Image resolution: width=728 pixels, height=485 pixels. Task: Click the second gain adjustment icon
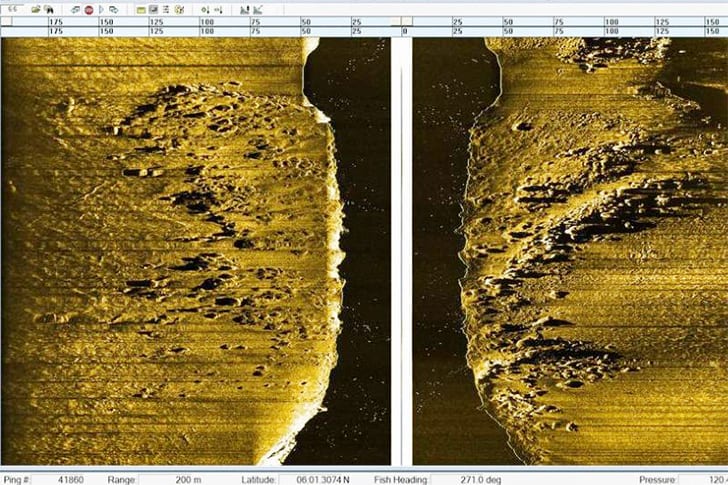click(x=218, y=9)
